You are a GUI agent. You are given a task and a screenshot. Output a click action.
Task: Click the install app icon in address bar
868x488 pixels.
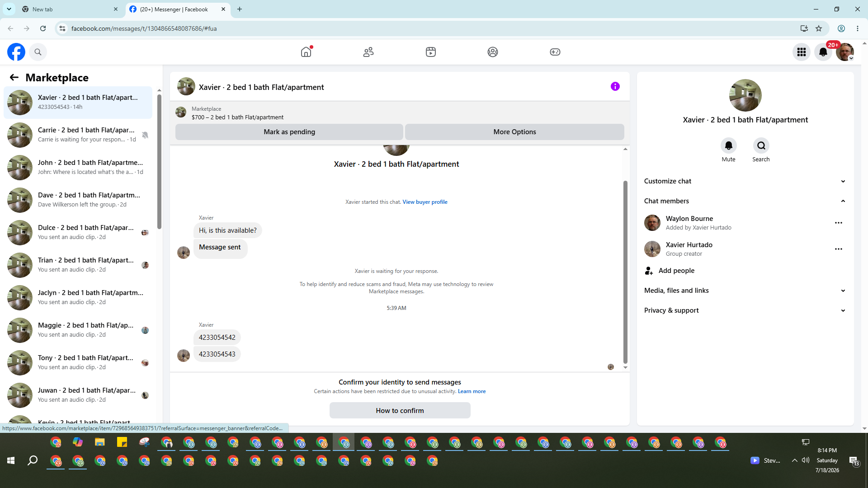804,28
